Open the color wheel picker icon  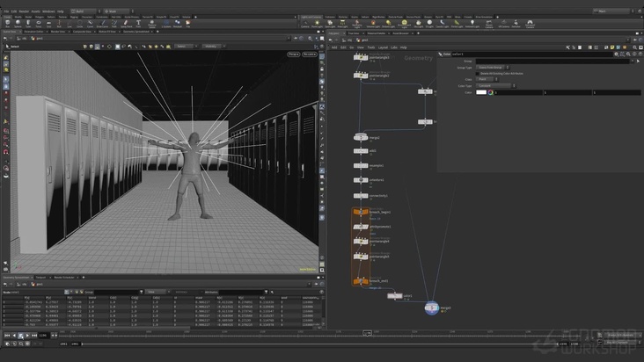pos(490,92)
